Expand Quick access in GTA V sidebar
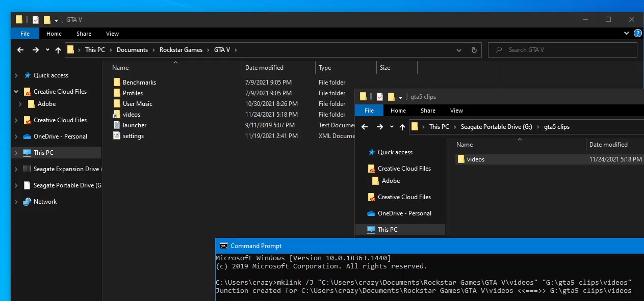 [16, 75]
